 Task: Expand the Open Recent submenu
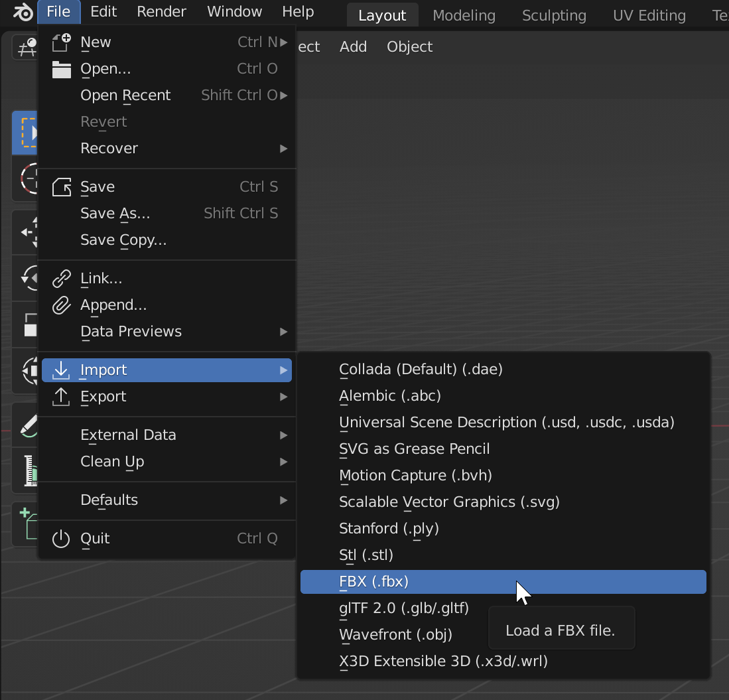125,95
